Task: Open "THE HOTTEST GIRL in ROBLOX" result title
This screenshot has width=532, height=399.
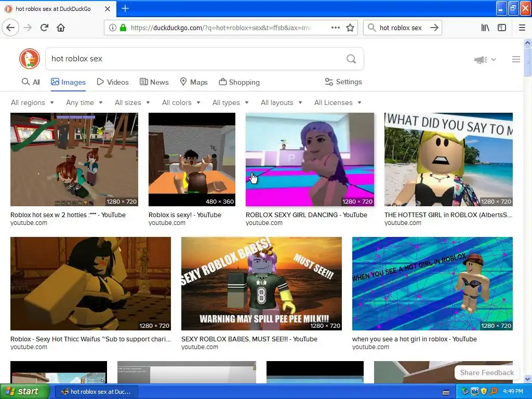Action: click(448, 215)
